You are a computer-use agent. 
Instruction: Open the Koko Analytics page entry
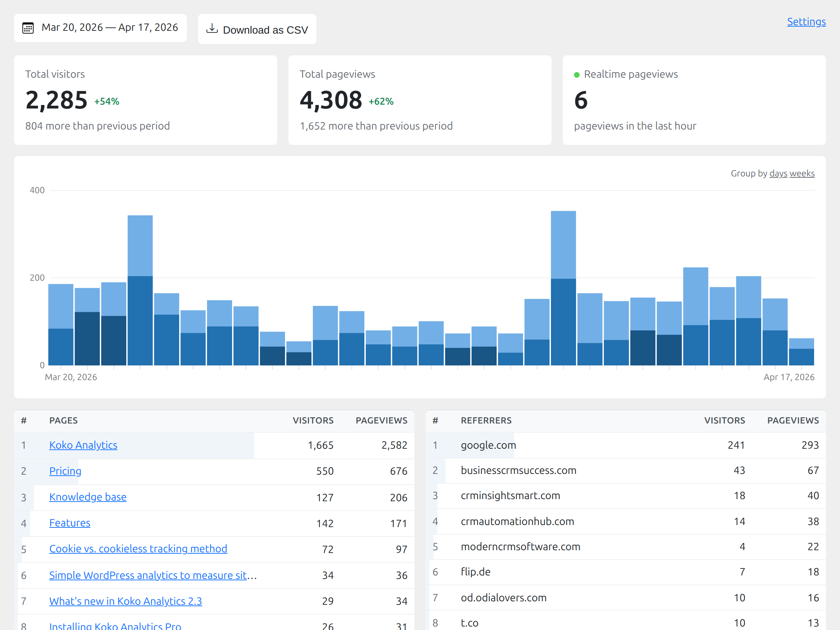[83, 445]
